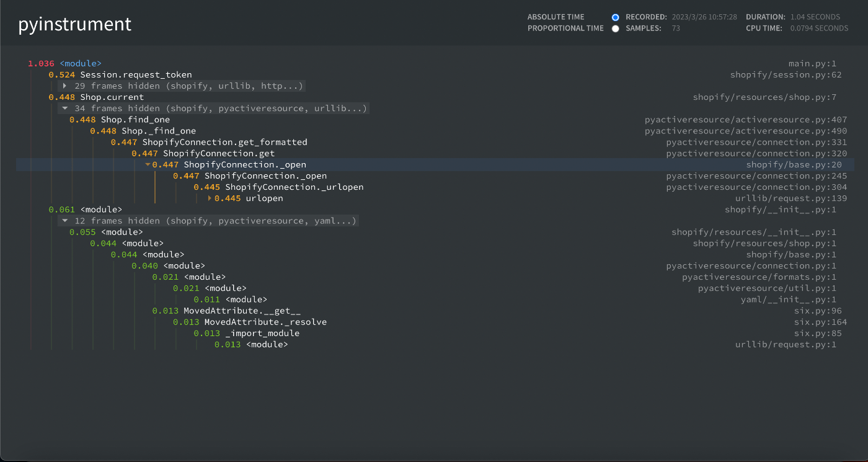Screen dimensions: 868x462
Task: Click the ShopifyConnection._urlopen frame
Action: point(294,187)
